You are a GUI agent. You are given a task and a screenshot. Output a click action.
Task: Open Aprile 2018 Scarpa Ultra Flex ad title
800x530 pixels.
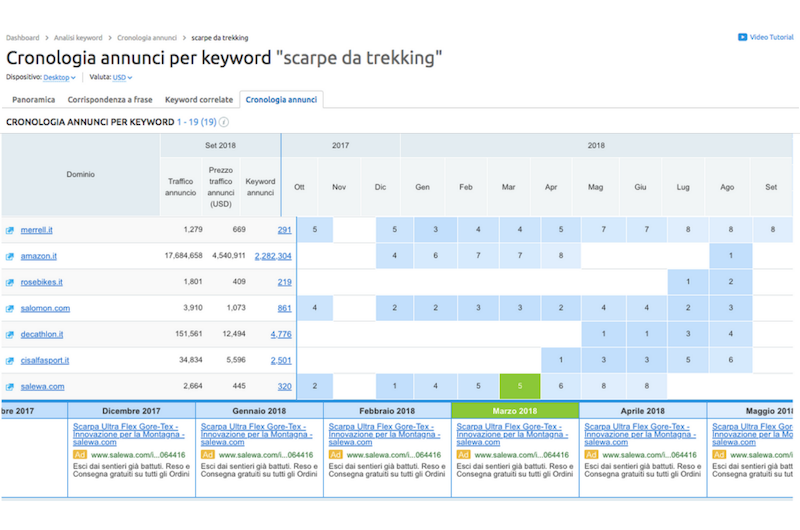[x=640, y=434]
